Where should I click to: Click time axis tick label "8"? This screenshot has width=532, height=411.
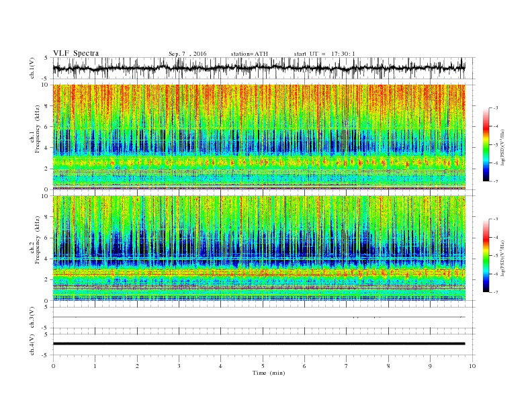[388, 366]
